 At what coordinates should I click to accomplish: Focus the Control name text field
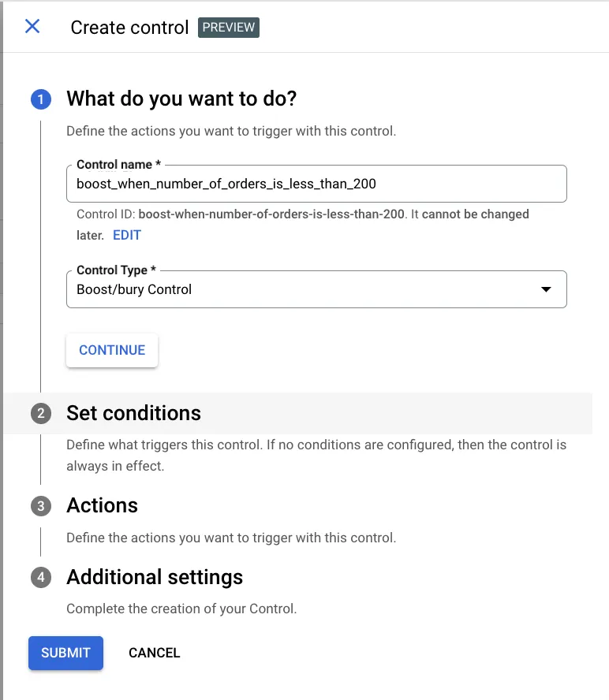316,184
